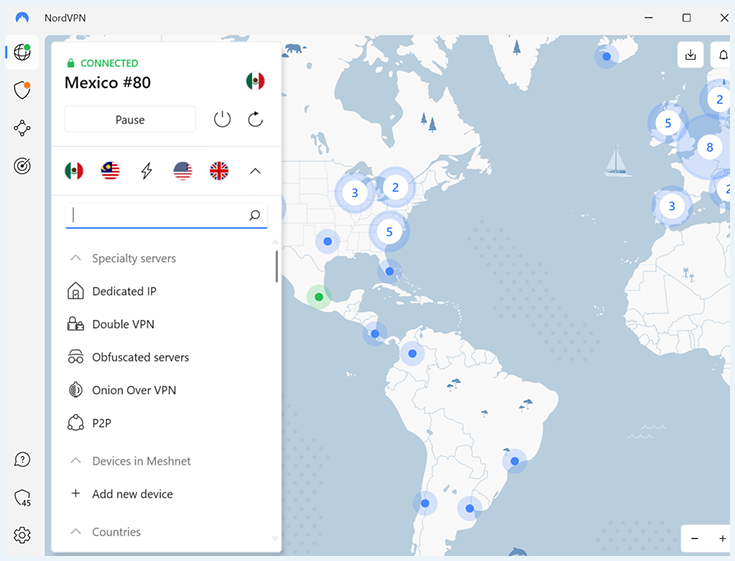
Task: Collapse the Countries section
Action: (x=75, y=532)
